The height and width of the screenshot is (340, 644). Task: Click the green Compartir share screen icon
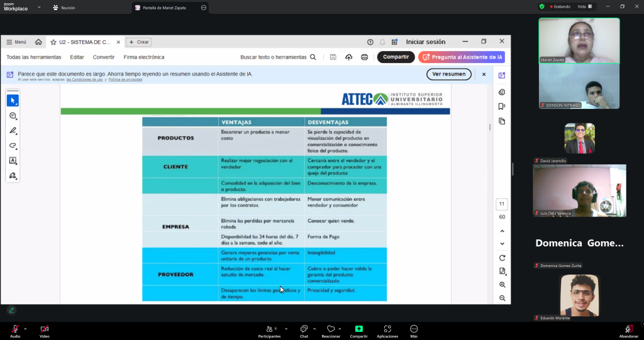point(358,329)
